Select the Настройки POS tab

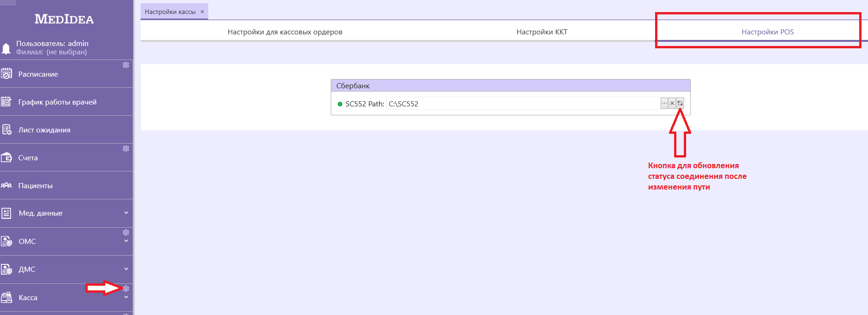point(767,32)
